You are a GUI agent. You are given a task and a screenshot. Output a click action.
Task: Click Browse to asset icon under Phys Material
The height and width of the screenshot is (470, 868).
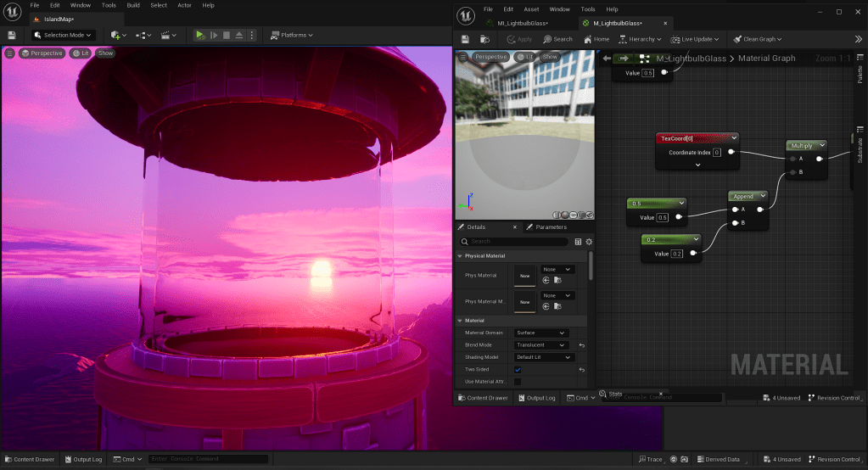pyautogui.click(x=557, y=280)
